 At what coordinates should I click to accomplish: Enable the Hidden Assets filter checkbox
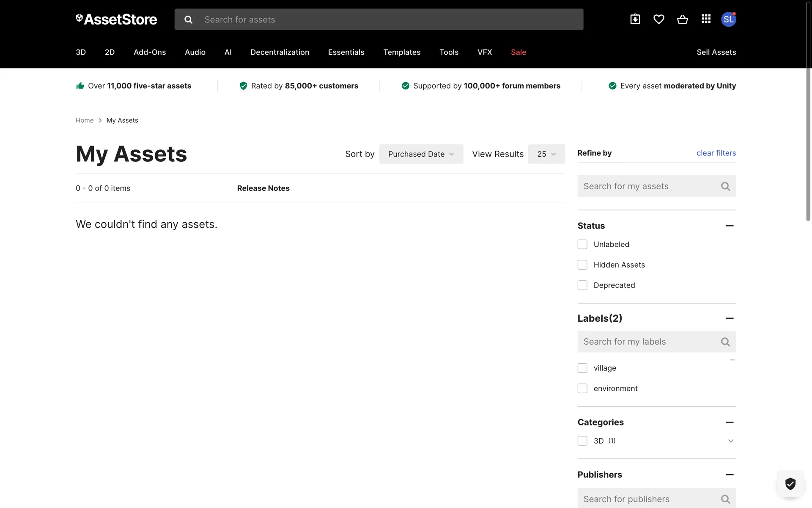[x=582, y=265]
